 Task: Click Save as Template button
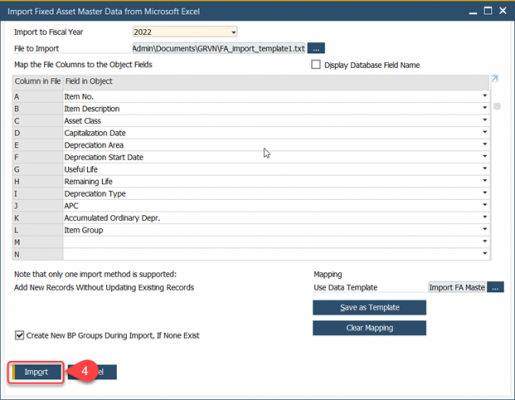(x=369, y=307)
